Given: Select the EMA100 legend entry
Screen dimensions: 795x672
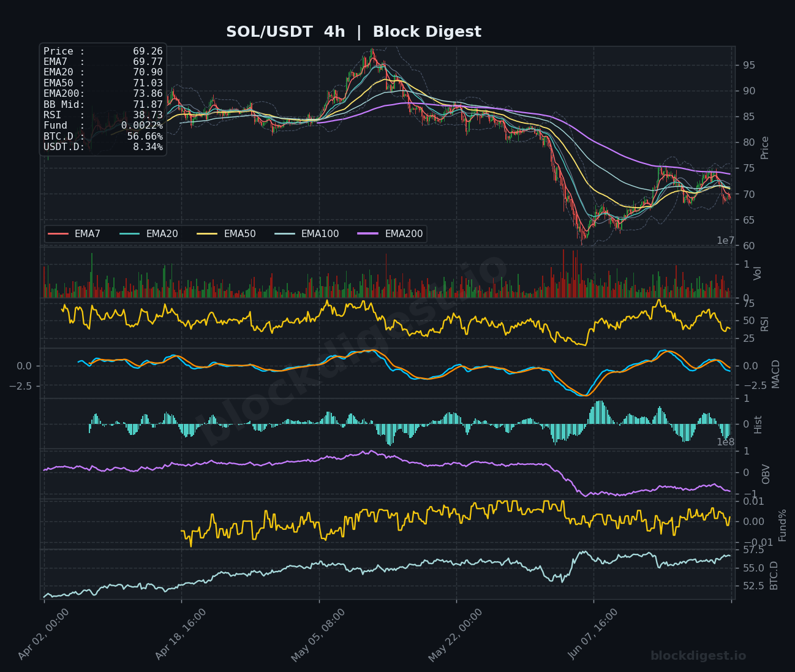Looking at the screenshot, I should tap(307, 234).
